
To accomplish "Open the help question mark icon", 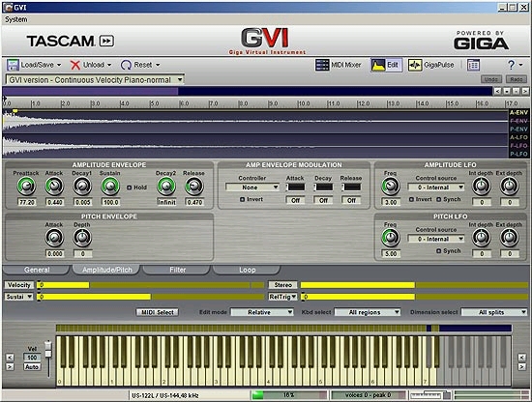I will (x=512, y=65).
